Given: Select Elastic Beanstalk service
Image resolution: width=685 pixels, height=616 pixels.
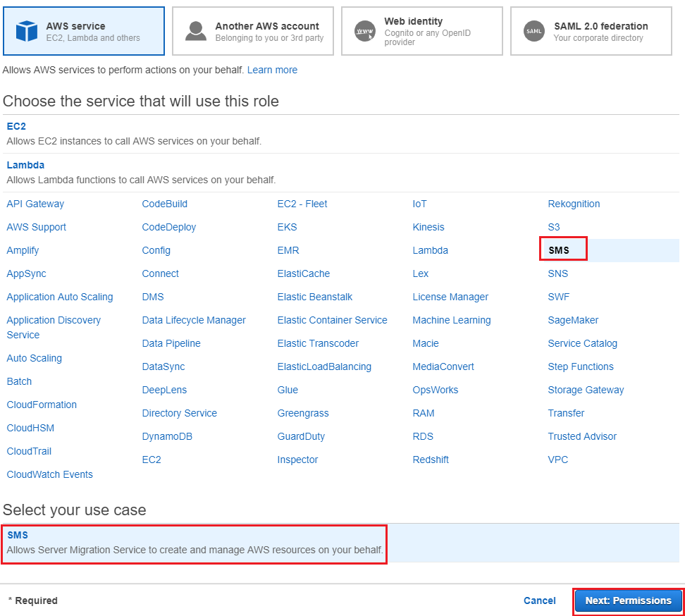Looking at the screenshot, I should point(315,297).
